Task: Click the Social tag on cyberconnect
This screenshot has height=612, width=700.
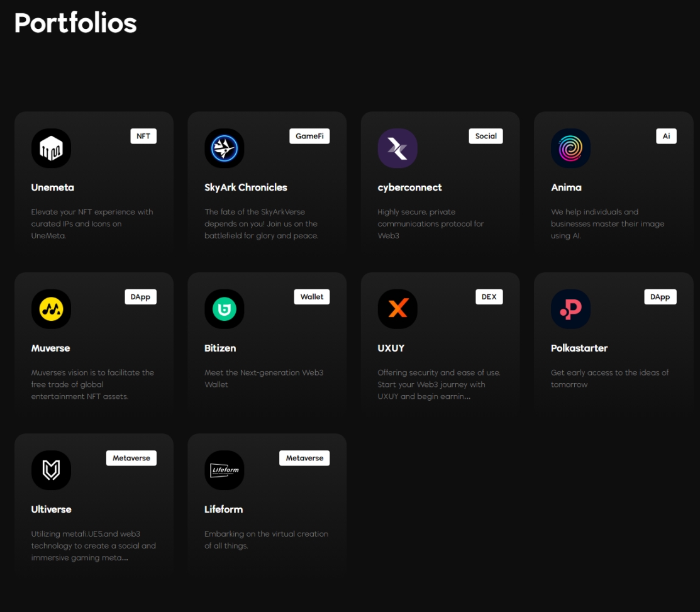Action: (486, 136)
